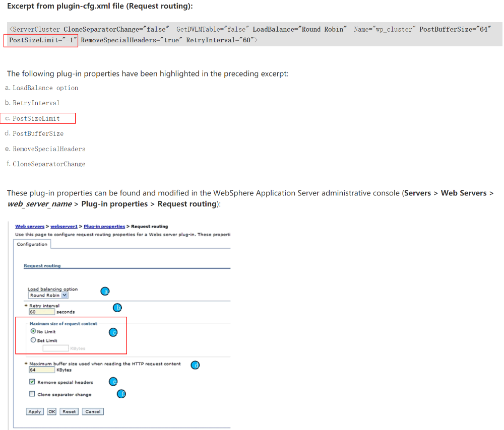Select the Set Limit radio button

(x=33, y=340)
